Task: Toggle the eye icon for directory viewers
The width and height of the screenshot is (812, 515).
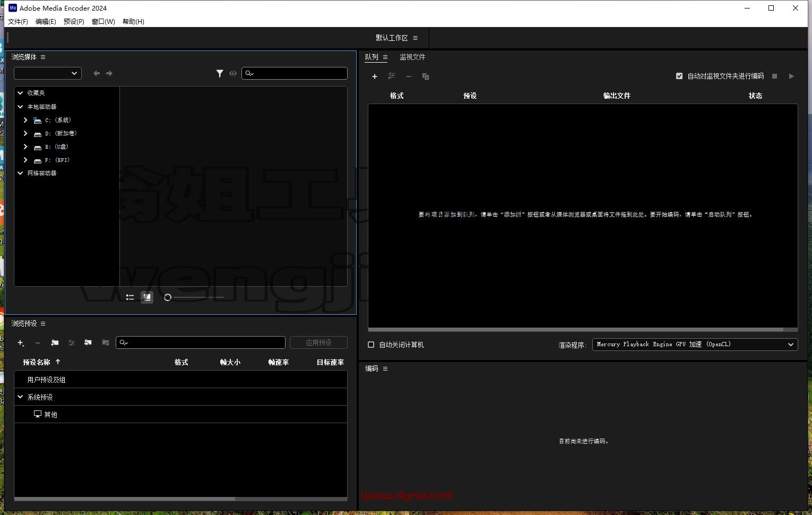Action: click(233, 73)
